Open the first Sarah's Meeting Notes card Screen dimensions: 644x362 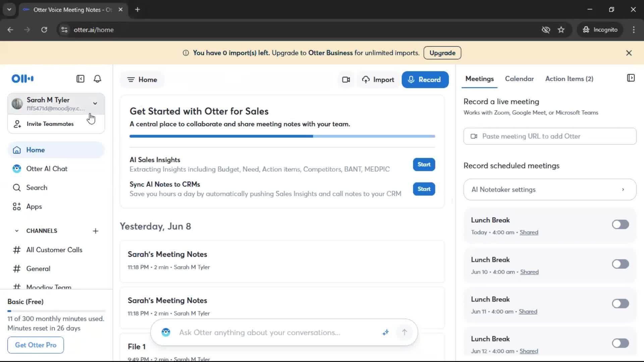pos(282,261)
